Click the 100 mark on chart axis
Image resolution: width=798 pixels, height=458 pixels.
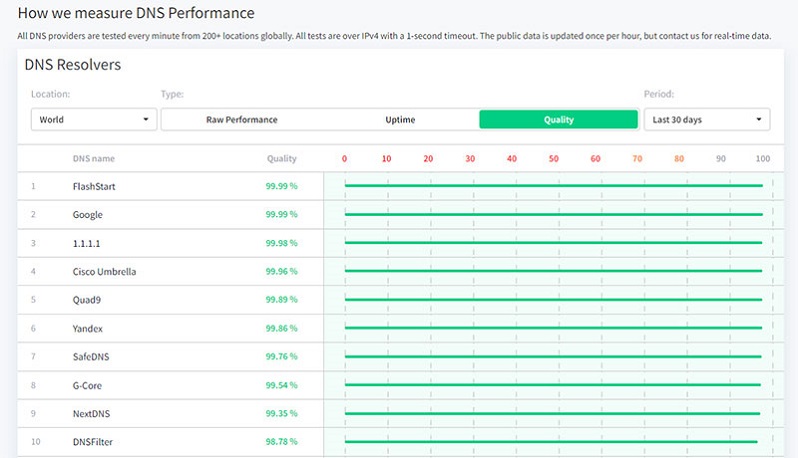(x=763, y=159)
